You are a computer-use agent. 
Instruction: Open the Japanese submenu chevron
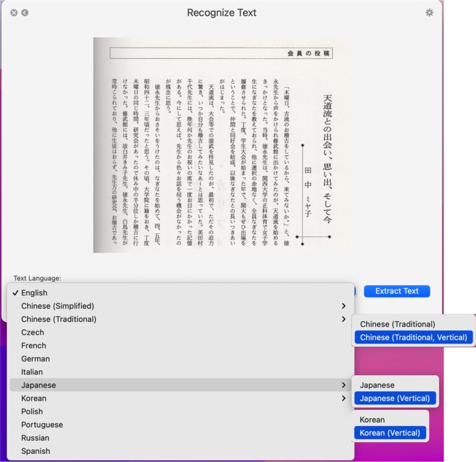point(343,385)
